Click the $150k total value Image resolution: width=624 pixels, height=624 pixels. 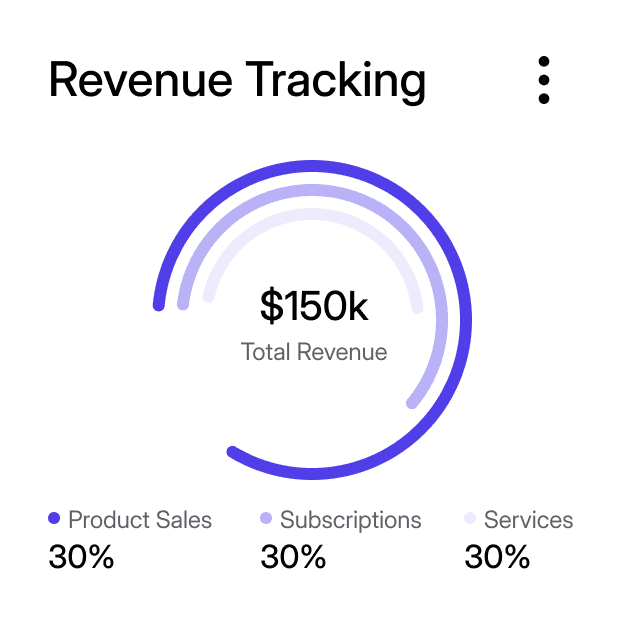tap(314, 306)
